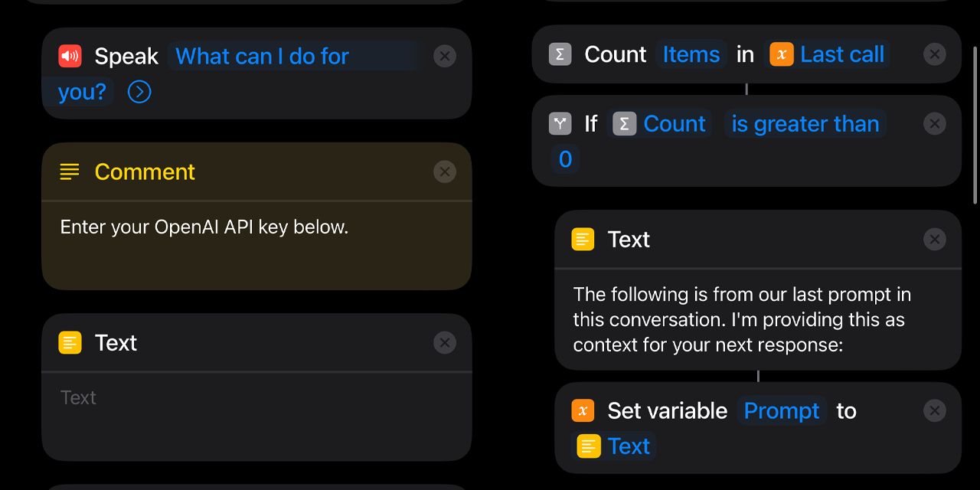Click the empty Text action's document icon

tap(70, 342)
